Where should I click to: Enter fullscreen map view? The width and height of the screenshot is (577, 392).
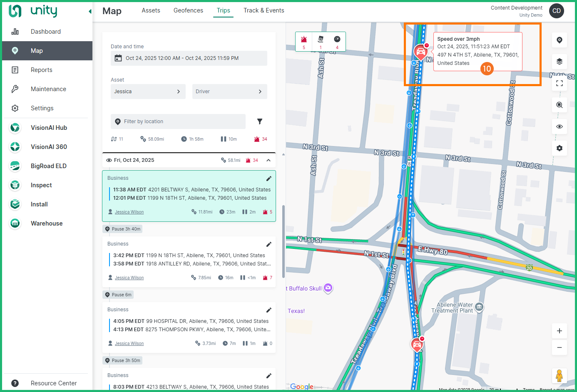click(559, 83)
